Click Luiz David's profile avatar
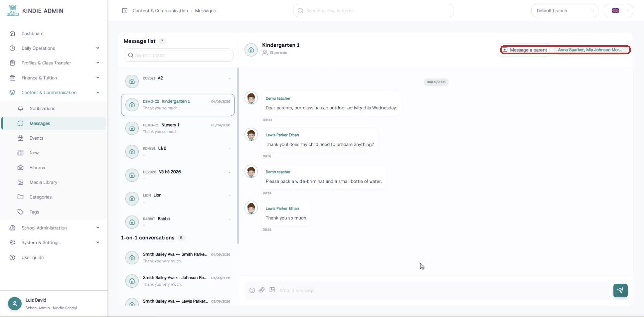Screen dimensions: 644x317 [15, 304]
